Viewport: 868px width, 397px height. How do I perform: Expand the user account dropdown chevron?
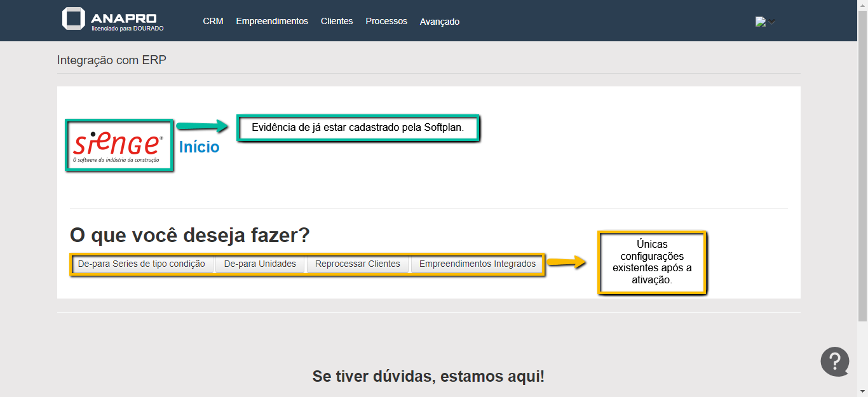(x=771, y=22)
